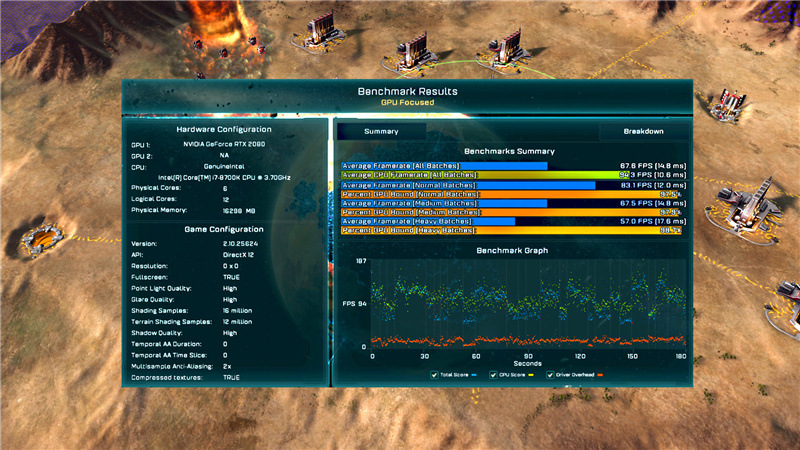Viewport: 800px width, 450px height.
Task: Click the Benchmark Graph title
Action: [x=511, y=250]
